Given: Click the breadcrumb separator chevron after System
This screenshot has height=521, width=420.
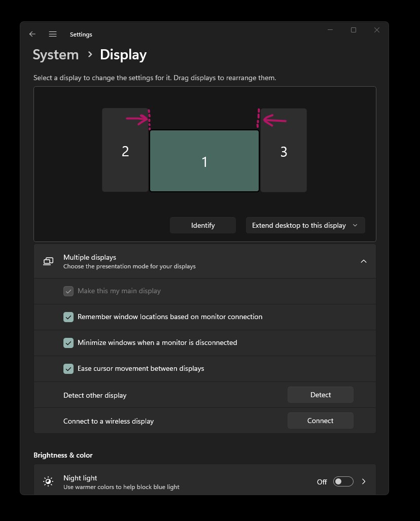Looking at the screenshot, I should pos(90,54).
